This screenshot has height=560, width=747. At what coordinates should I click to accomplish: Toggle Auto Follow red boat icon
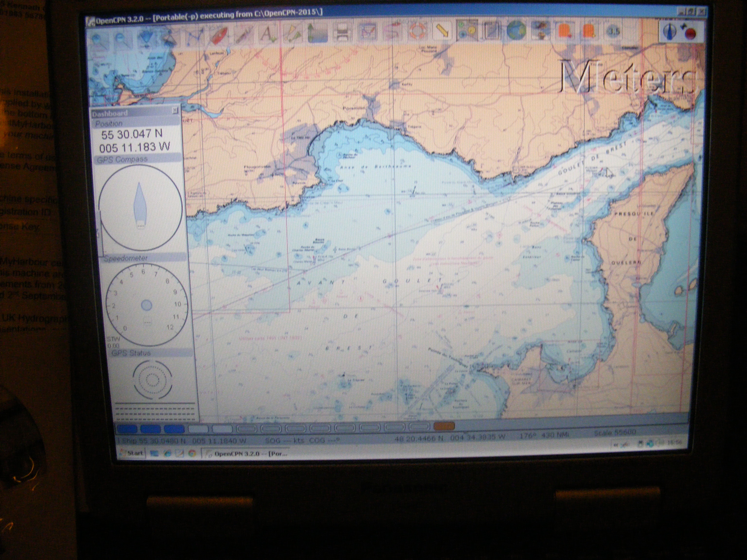(x=220, y=36)
